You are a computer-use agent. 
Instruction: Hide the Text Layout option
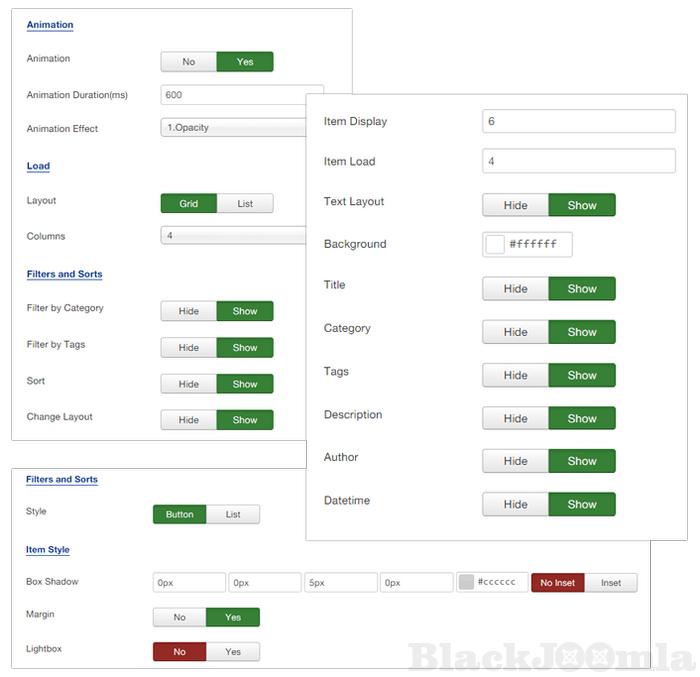tap(515, 205)
